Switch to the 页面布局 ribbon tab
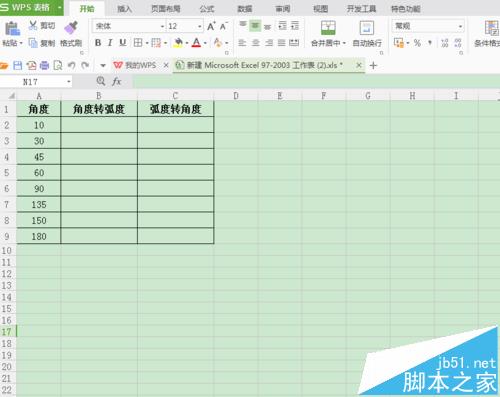500x397 pixels. pos(166,9)
